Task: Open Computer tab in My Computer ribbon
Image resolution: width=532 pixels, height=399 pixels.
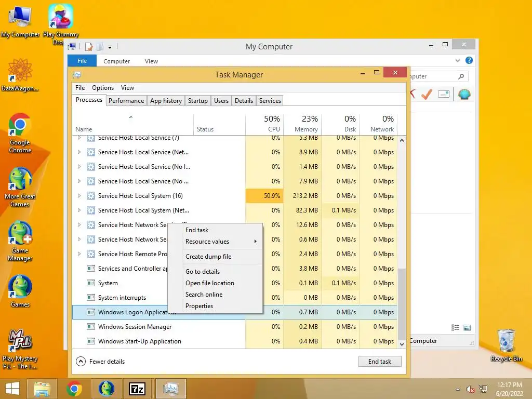Action: pos(117,61)
